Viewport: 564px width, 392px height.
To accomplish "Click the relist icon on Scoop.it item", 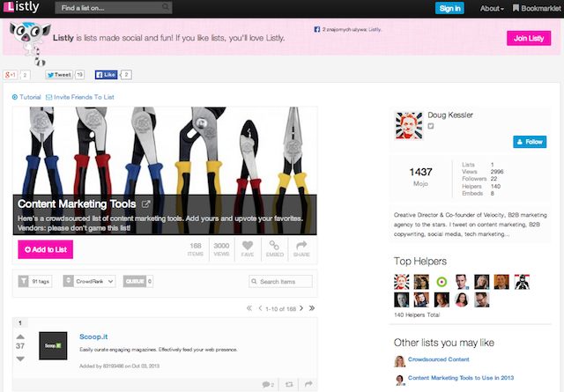I will coord(289,384).
